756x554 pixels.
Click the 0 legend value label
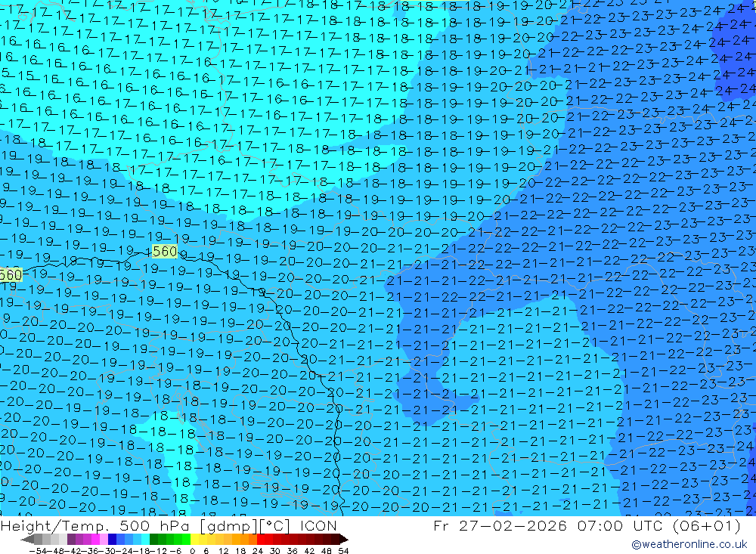point(192,551)
